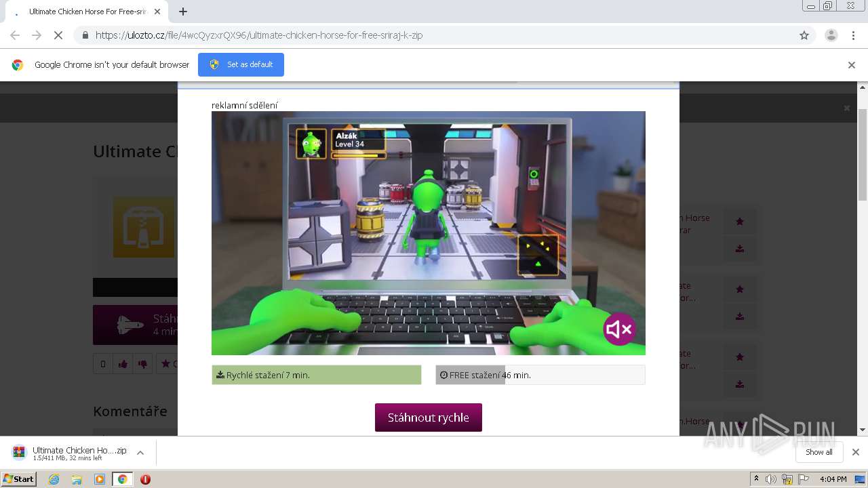Image resolution: width=868 pixels, height=488 pixels.
Task: Dismiss the default browser infobar
Action: click(x=852, y=65)
